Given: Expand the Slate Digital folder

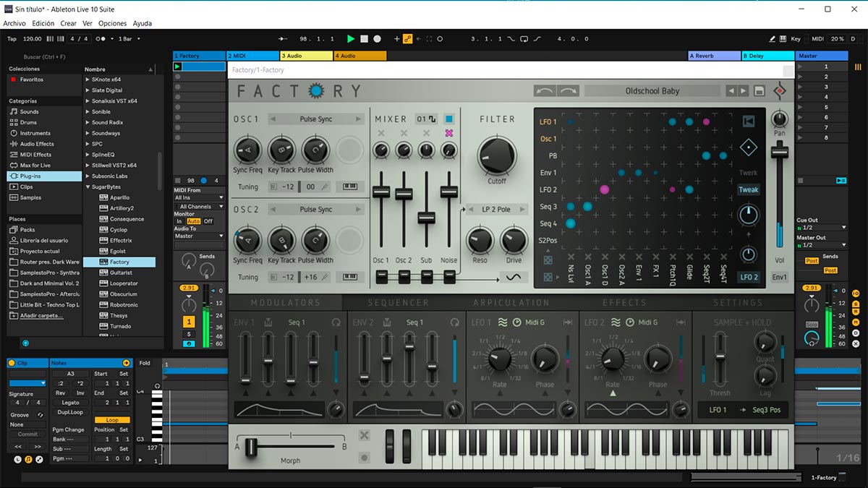Looking at the screenshot, I should 88,90.
